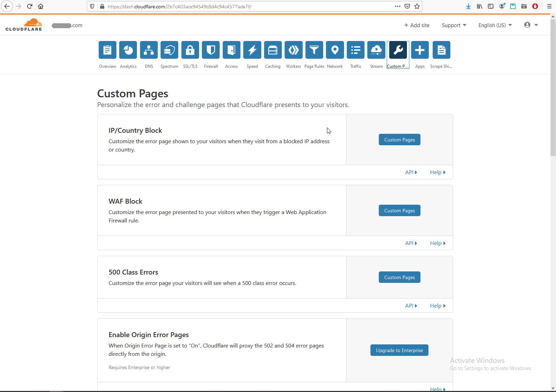Click the folder extension icon in toolbar
Image resolution: width=556 pixels, height=392 pixels.
(x=524, y=6)
